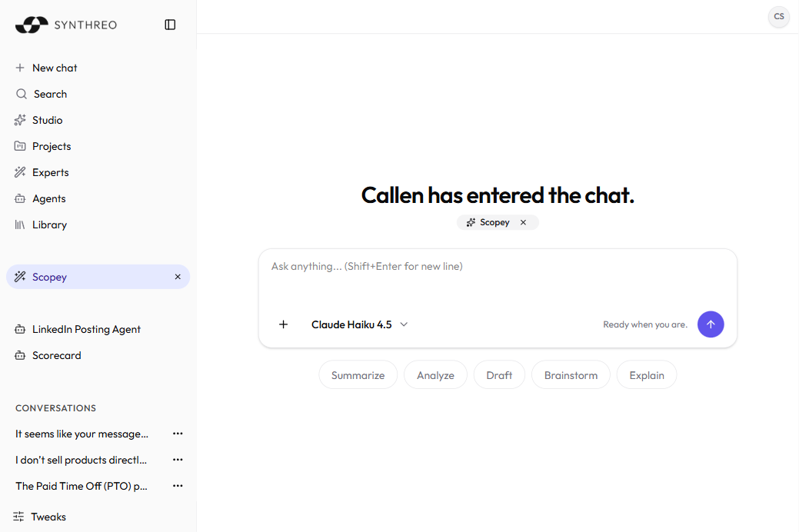This screenshot has height=532, width=799.
Task: Remove the Scopey chip with its X
Action: (x=524, y=222)
